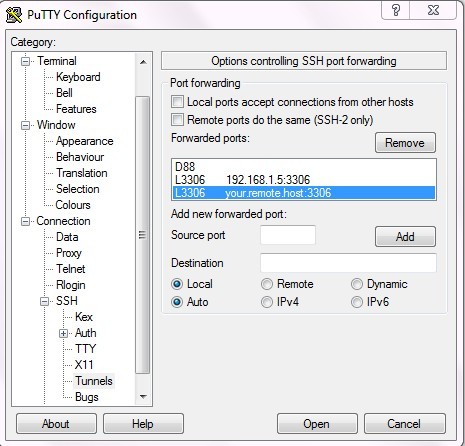Select the Terminal category label
Screen dimensions: 465x446
57,61
